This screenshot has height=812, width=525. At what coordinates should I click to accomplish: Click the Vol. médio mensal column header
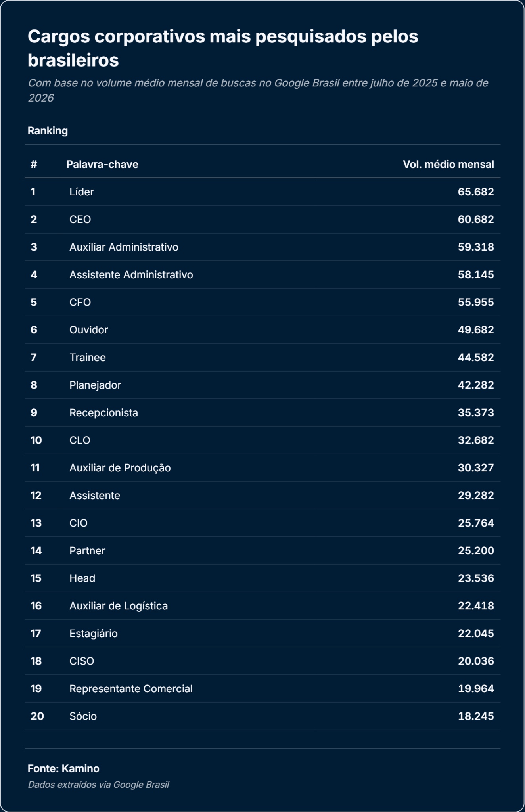tap(448, 164)
